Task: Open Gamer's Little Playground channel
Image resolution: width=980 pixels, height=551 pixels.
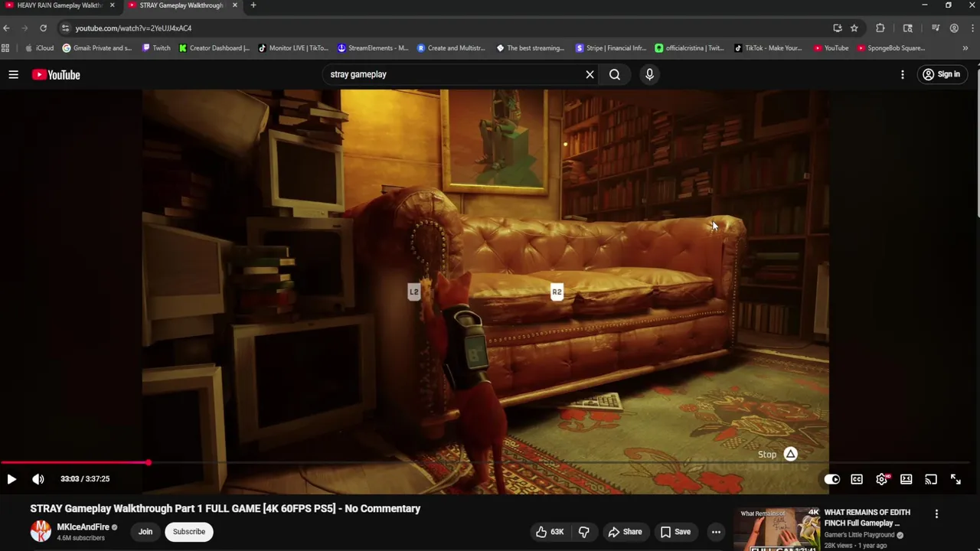Action: pos(859,535)
